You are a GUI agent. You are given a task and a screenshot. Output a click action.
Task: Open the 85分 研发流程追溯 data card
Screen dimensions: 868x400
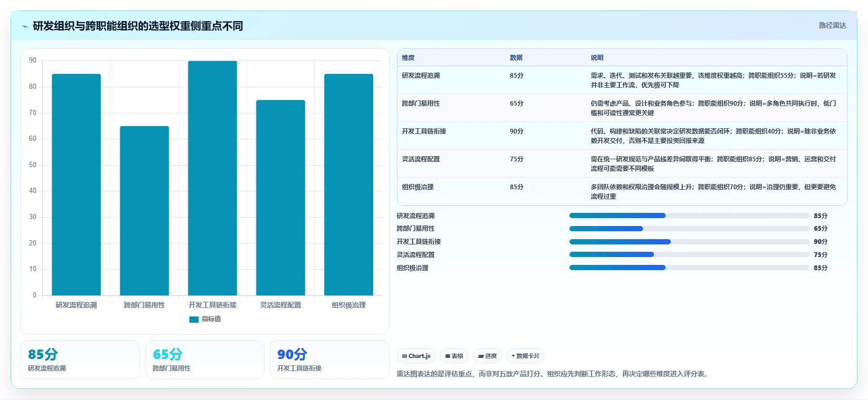(x=80, y=360)
